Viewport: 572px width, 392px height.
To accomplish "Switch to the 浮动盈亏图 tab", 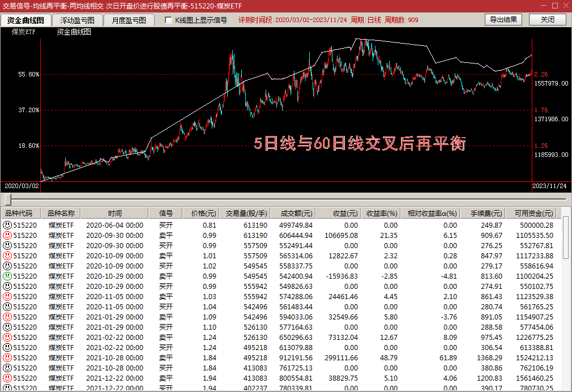I will 77,20.
